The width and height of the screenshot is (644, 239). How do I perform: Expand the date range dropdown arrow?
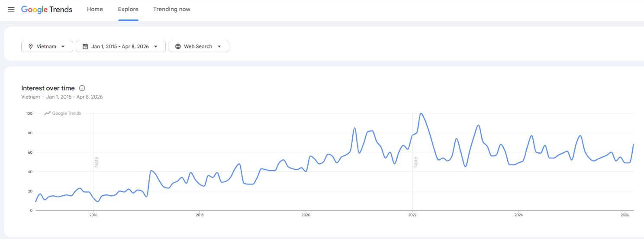pyautogui.click(x=156, y=46)
